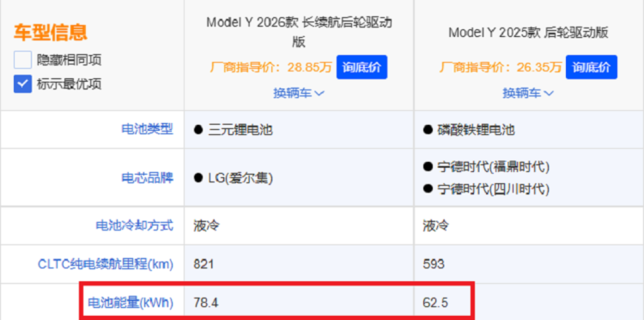
Task: Open the 电芯品牌 parameter link
Action: (x=147, y=178)
